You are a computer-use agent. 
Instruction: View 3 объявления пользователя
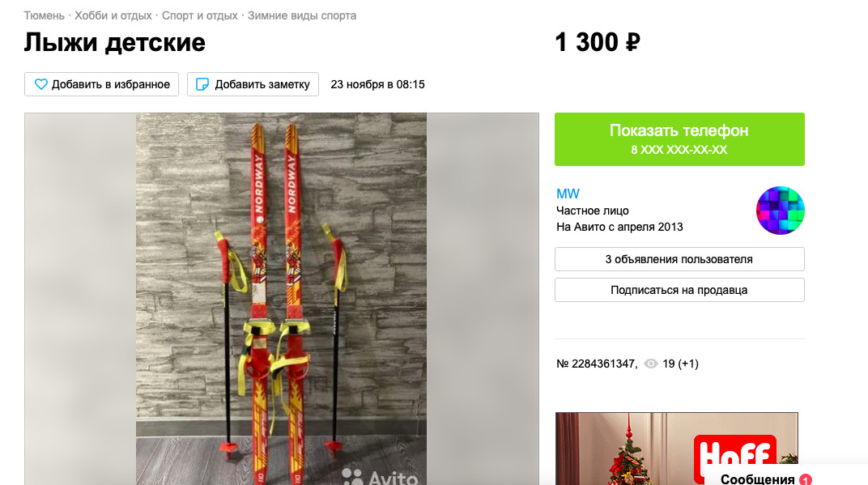coord(679,259)
